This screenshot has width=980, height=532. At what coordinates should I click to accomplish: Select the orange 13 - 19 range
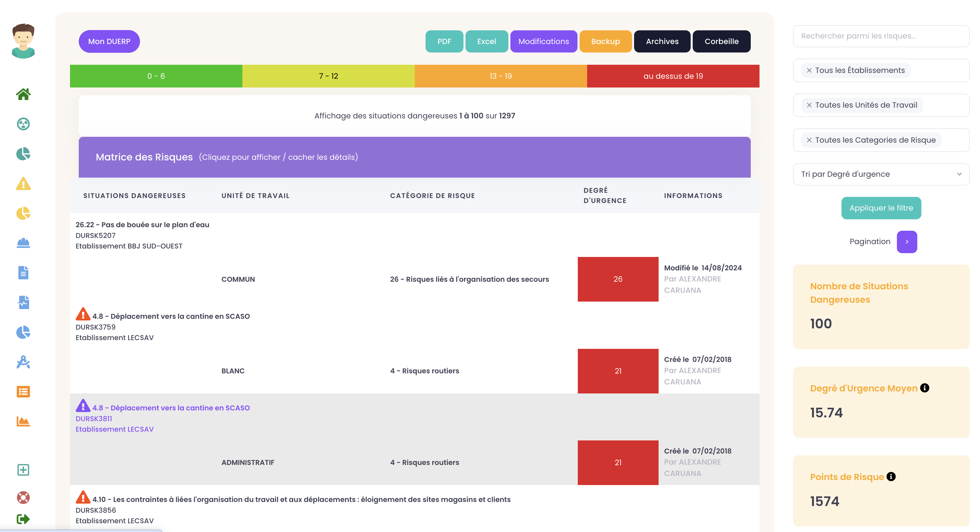click(x=501, y=76)
